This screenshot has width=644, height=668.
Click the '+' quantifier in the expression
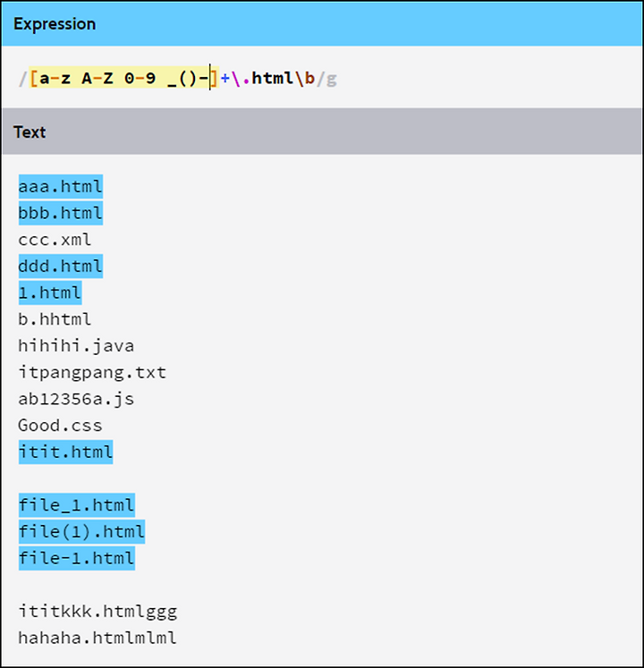point(225,79)
